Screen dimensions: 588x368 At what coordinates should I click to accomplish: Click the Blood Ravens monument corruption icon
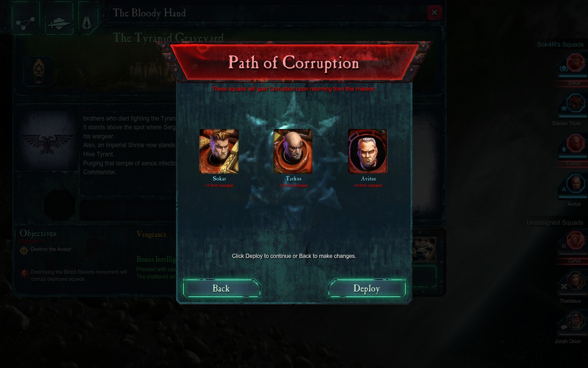(24, 273)
